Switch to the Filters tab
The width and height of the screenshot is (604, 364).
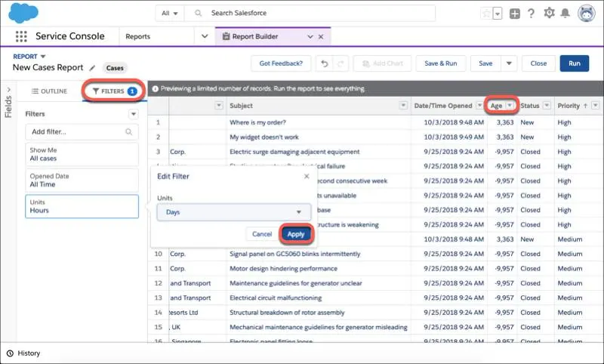point(115,91)
